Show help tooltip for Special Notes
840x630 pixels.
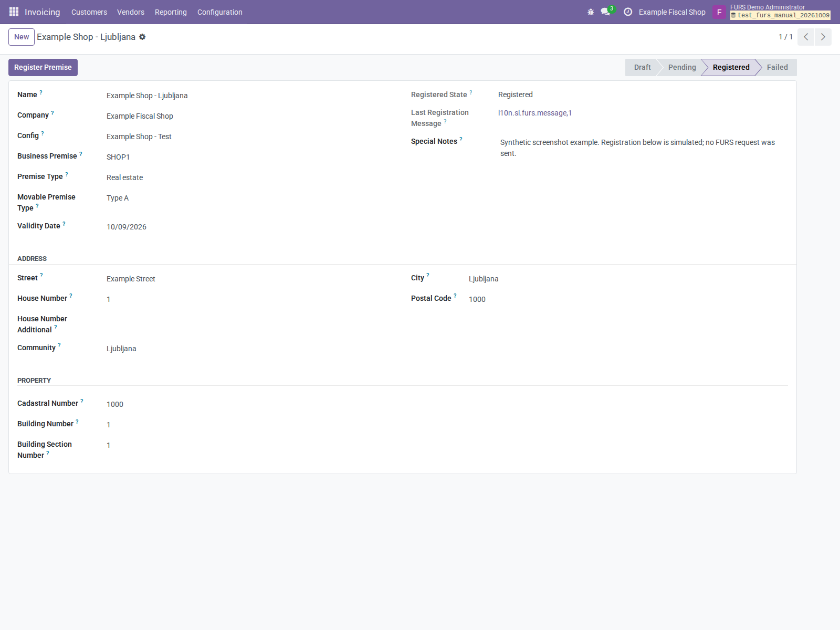(x=461, y=139)
